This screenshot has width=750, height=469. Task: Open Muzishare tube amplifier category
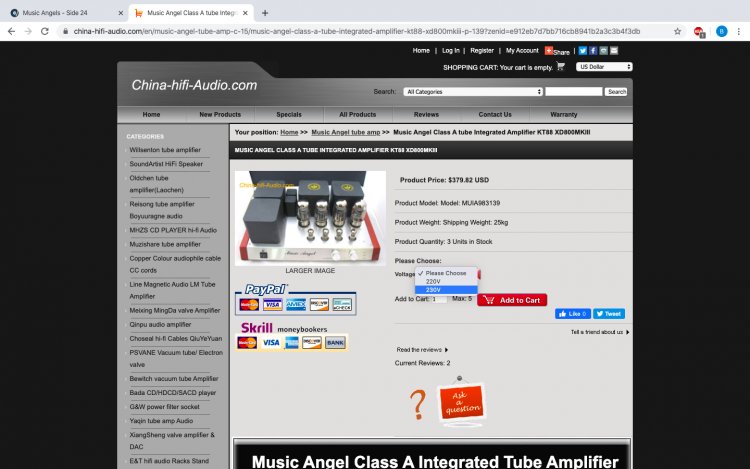point(165,244)
